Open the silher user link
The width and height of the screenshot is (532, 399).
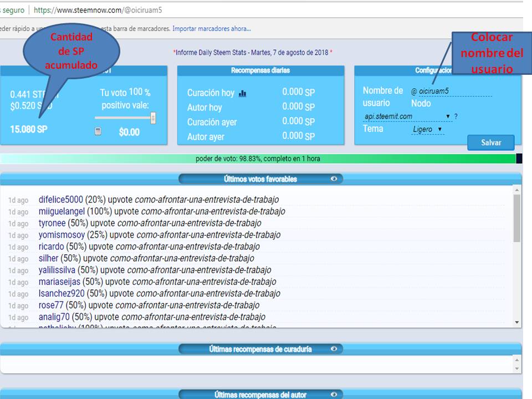click(x=49, y=258)
